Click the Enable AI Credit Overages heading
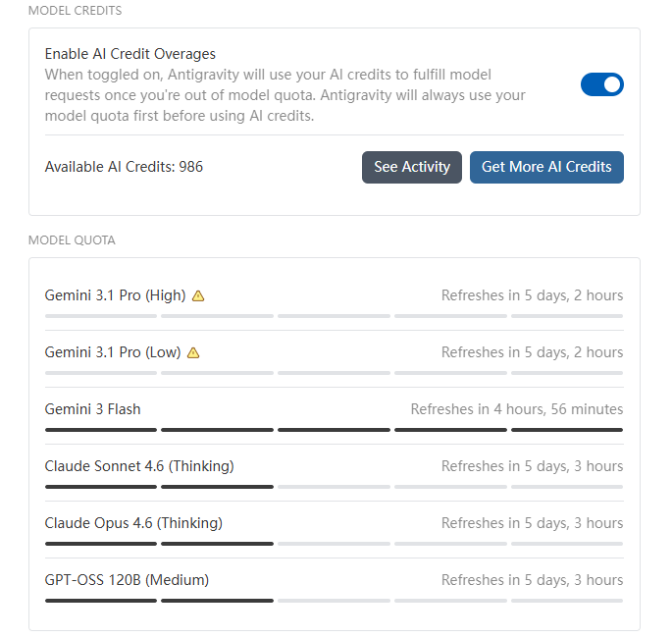 [130, 54]
